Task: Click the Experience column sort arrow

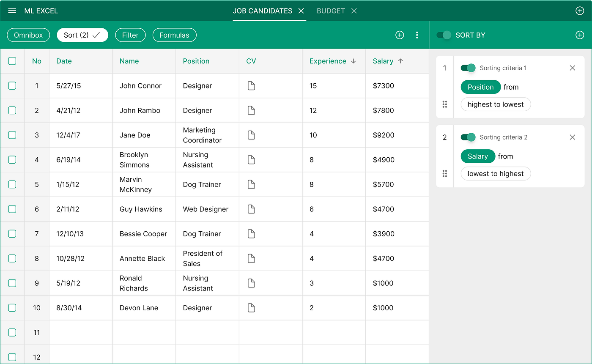Action: coord(354,61)
